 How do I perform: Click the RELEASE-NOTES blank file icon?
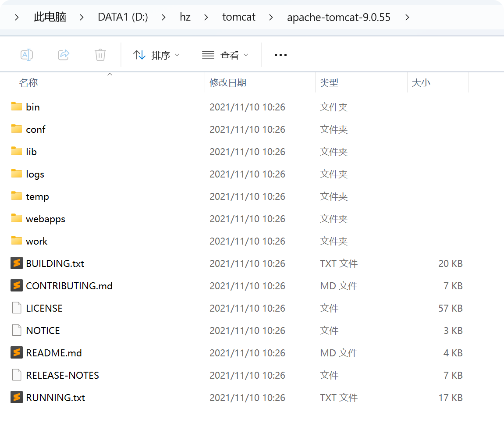[16, 375]
